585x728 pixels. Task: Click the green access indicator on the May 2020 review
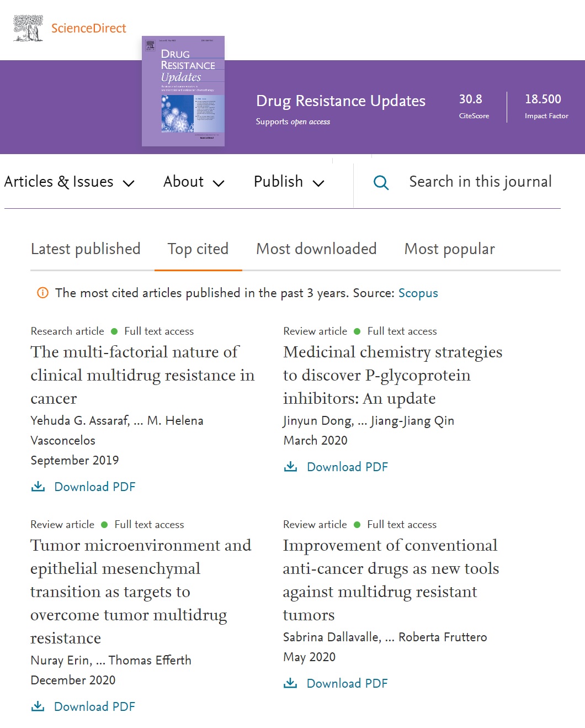(x=358, y=524)
